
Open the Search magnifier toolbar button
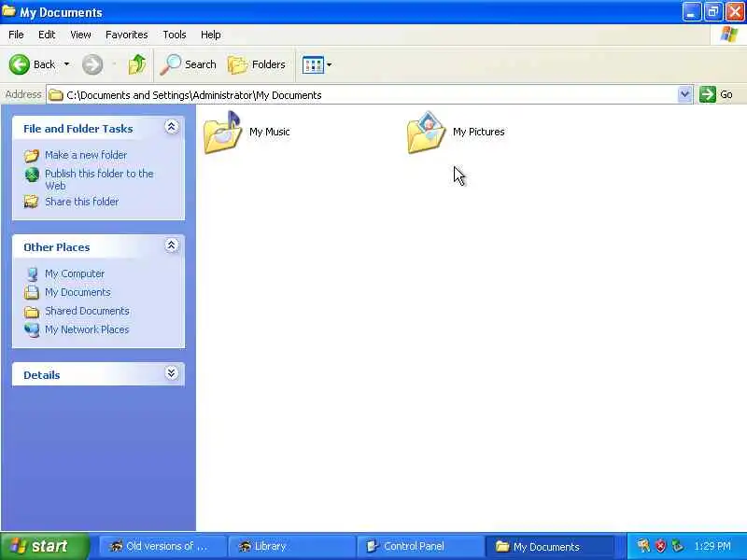click(188, 64)
